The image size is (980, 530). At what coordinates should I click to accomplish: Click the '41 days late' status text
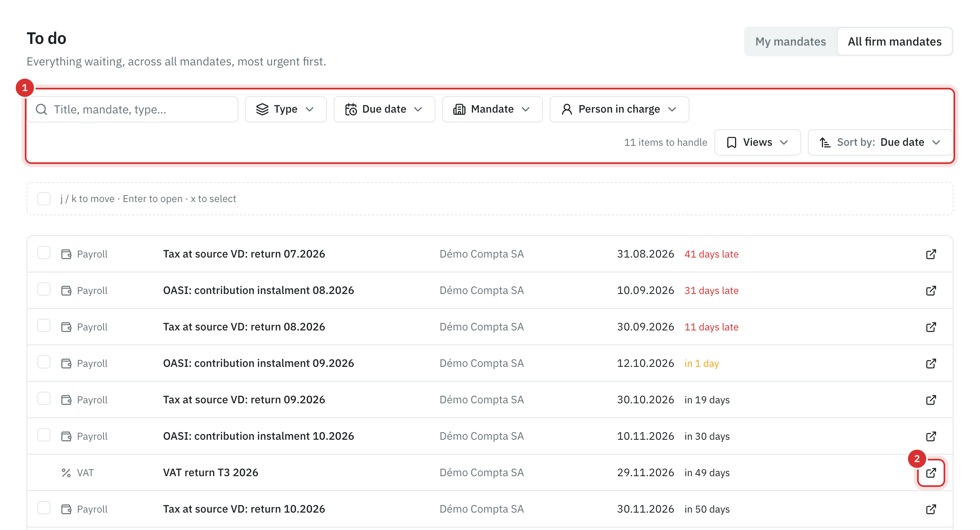tap(711, 254)
